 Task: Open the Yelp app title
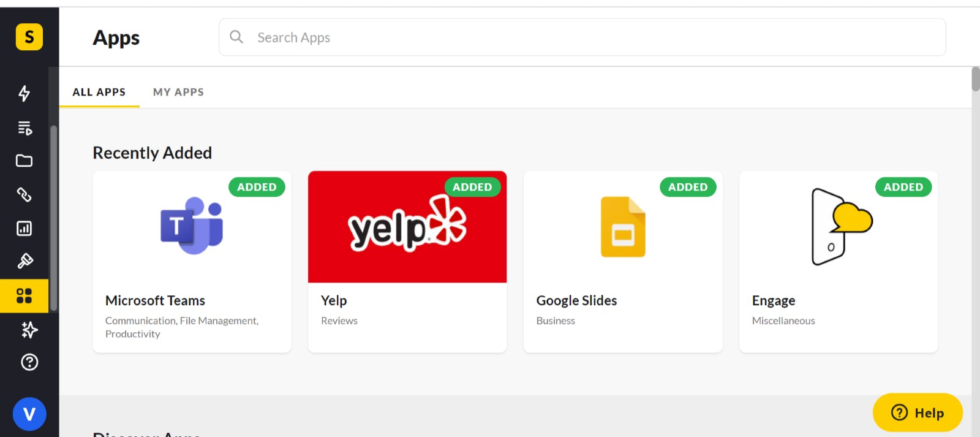coord(334,300)
